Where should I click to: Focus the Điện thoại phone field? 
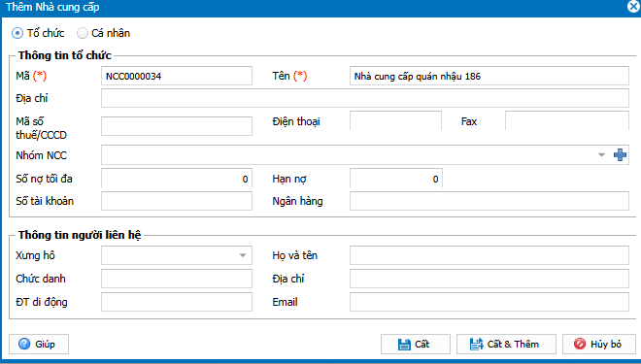[395, 121]
